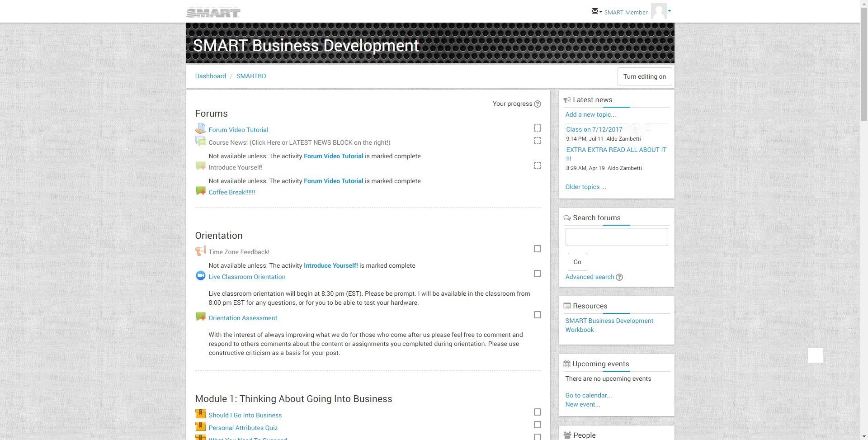Click the Introduce Yourself forum icon
The image size is (868, 440).
[200, 166]
